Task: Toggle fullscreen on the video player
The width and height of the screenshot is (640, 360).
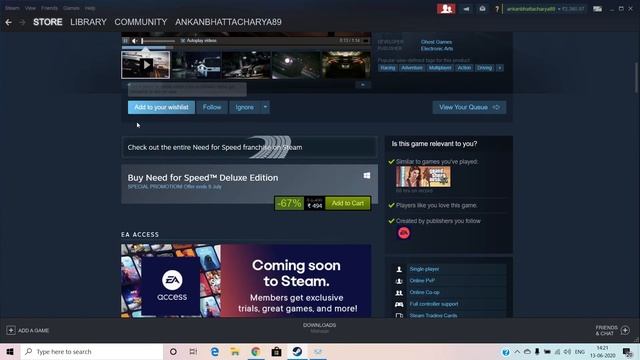Action: [366, 41]
